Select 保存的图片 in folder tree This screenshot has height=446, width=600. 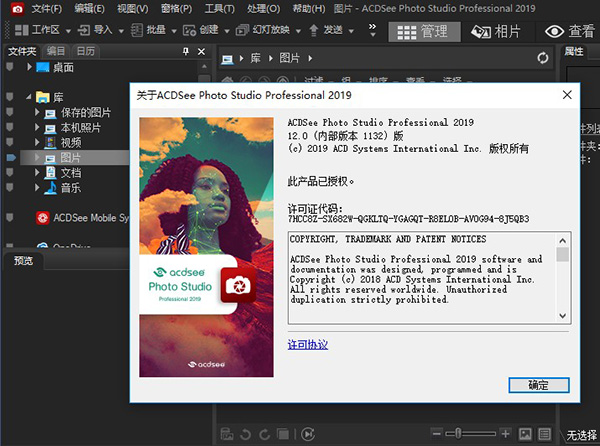coord(86,112)
